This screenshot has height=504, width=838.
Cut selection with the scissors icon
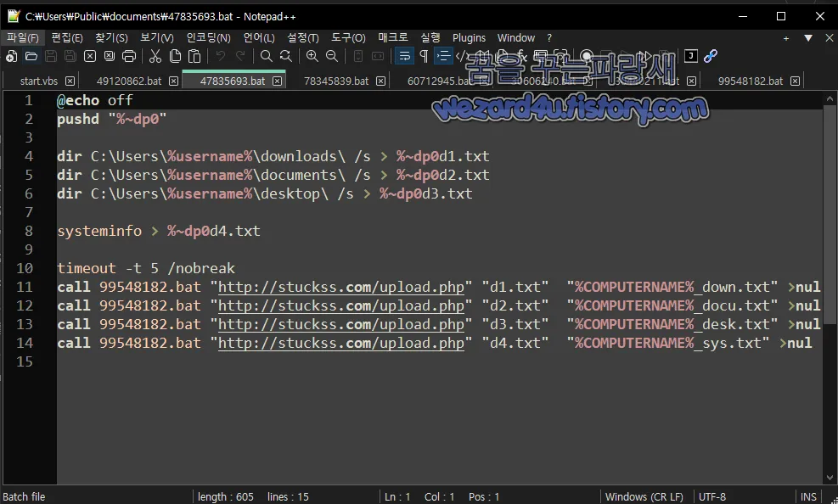click(155, 56)
